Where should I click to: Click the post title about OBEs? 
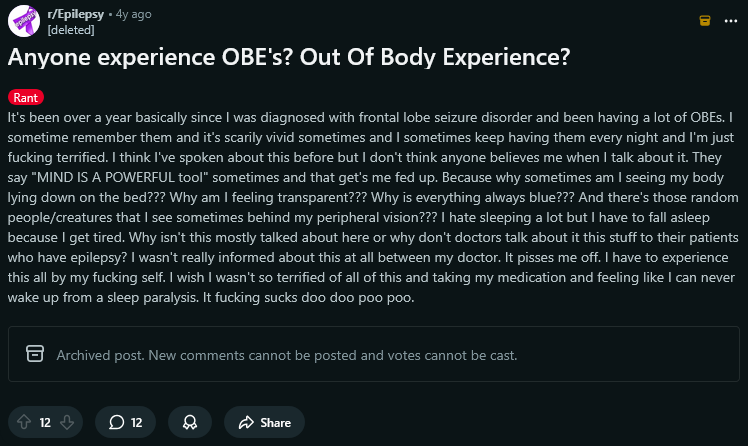pyautogui.click(x=290, y=58)
